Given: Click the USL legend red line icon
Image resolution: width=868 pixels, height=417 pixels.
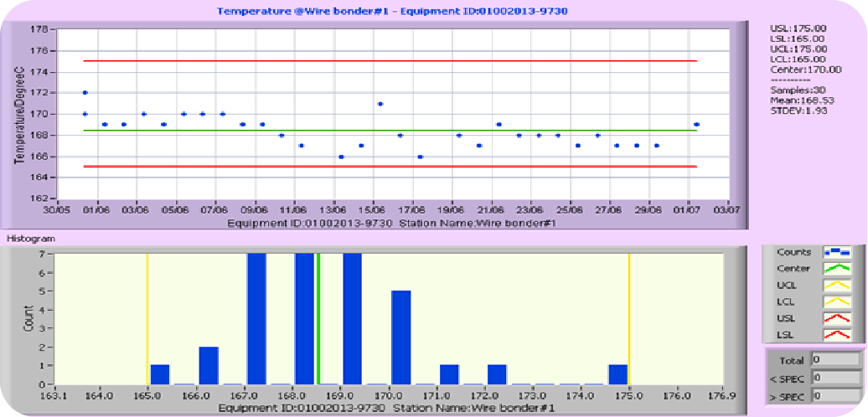Looking at the screenshot, I should point(837,318).
